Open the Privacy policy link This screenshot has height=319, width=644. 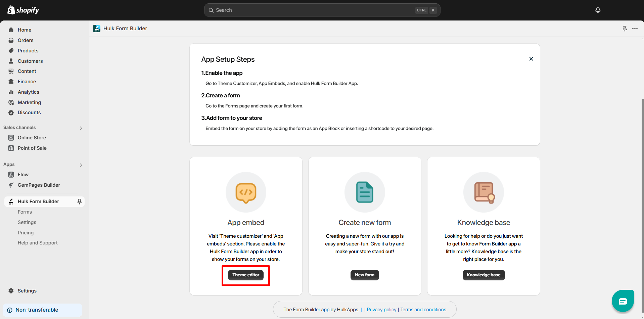coord(381,310)
